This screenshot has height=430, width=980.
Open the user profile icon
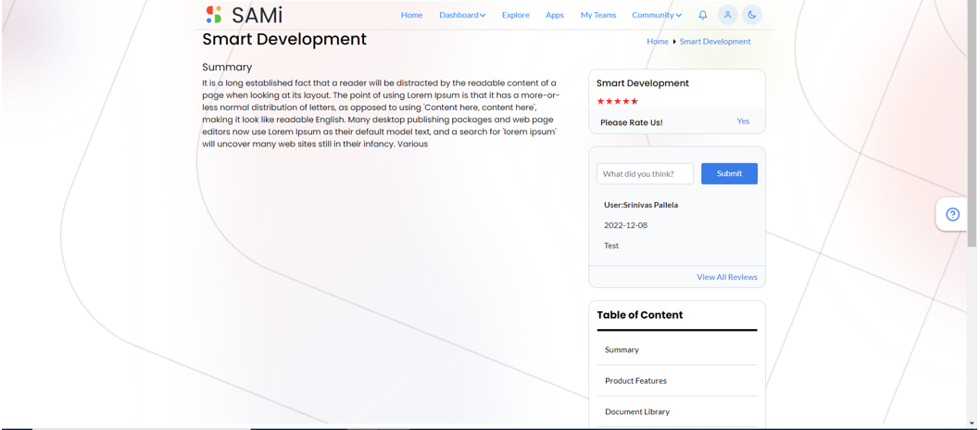tap(727, 15)
